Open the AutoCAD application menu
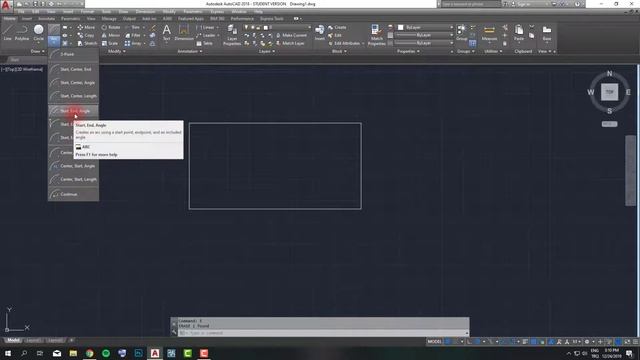Image resolution: width=640 pixels, height=360 pixels. (6, 5)
